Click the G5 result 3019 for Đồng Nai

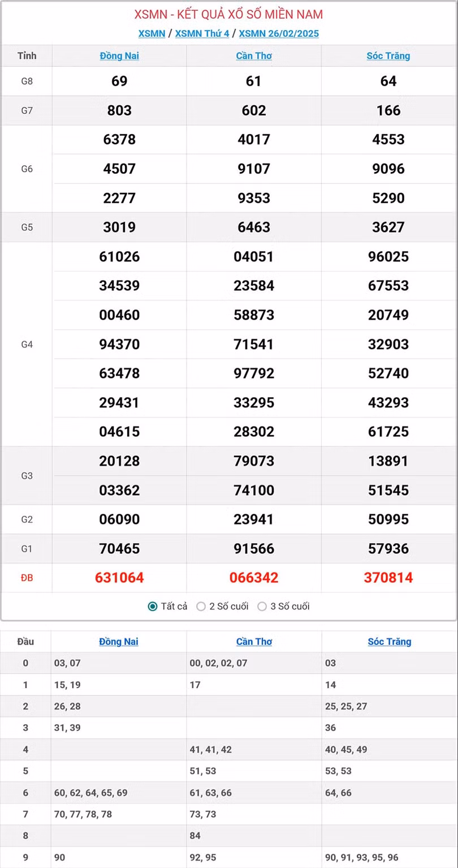click(119, 227)
